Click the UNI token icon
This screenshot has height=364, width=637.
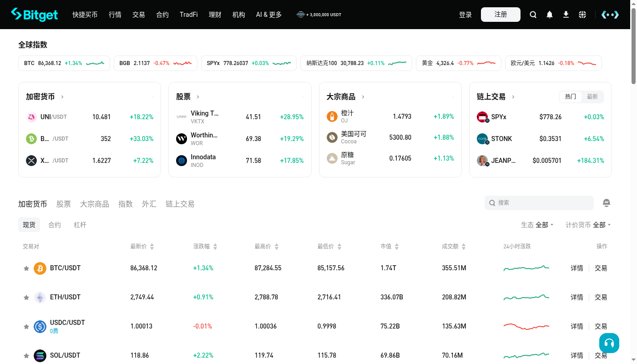[x=31, y=117]
